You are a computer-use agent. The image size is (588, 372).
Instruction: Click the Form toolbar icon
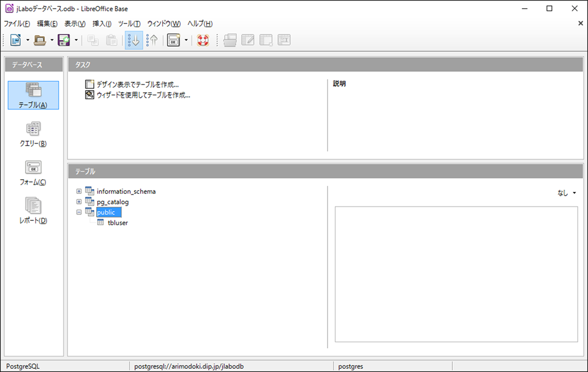[173, 40]
